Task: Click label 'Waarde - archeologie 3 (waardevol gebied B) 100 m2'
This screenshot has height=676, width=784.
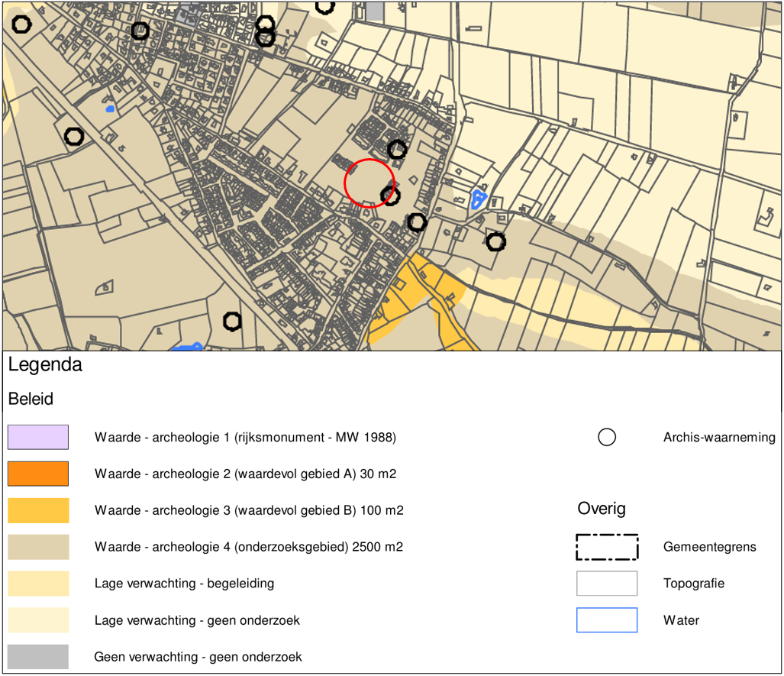Action: click(x=249, y=510)
